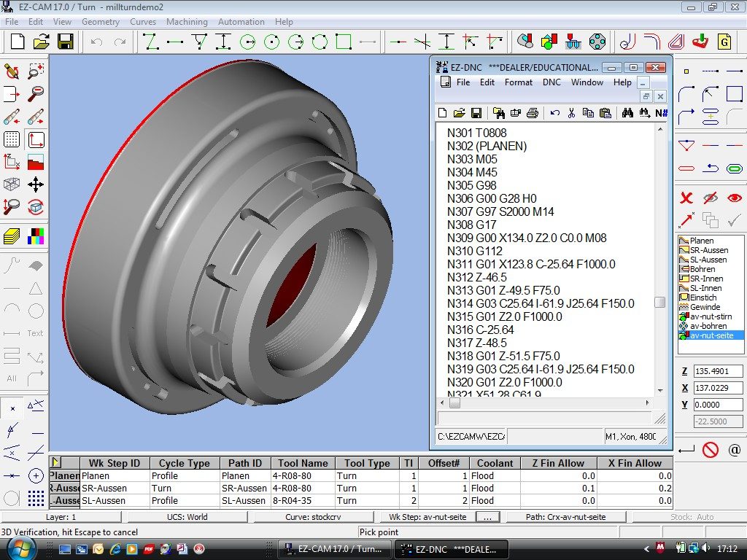747x560 pixels.
Task: Click the Tool Name column header
Action: (x=303, y=463)
